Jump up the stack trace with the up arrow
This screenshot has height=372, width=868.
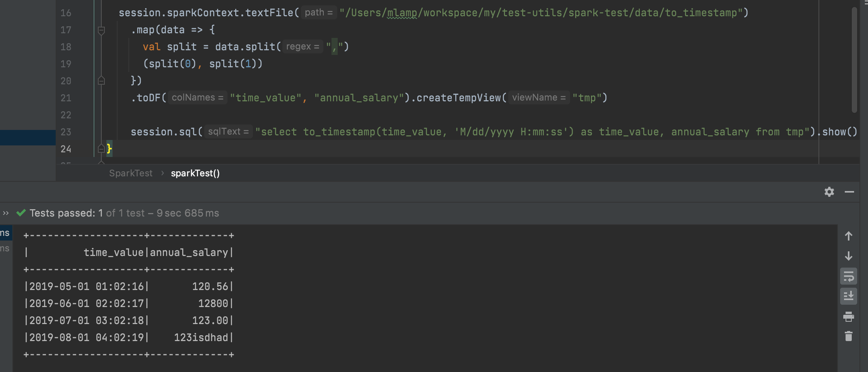(x=849, y=236)
